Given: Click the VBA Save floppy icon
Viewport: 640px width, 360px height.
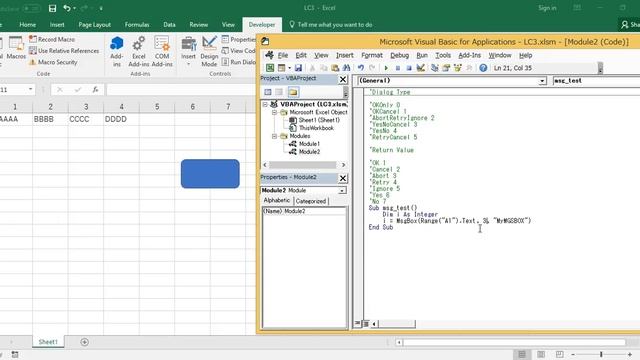Looking at the screenshot, I should tap(298, 68).
